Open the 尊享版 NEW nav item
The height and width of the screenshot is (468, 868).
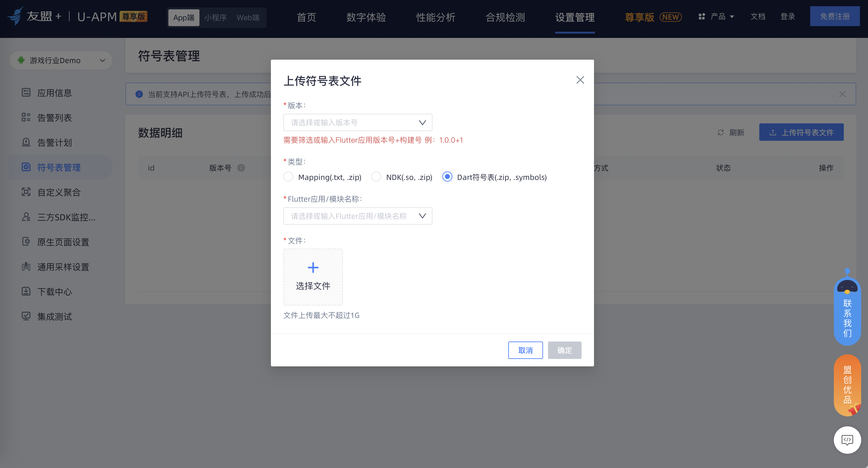[x=653, y=17]
